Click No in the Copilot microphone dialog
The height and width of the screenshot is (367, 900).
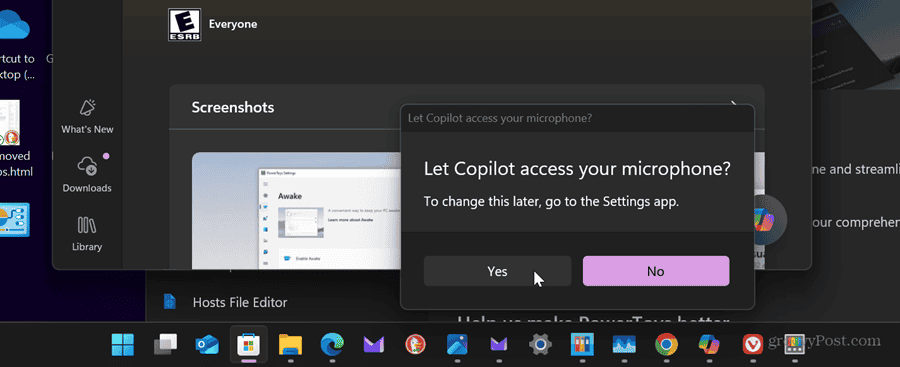656,271
